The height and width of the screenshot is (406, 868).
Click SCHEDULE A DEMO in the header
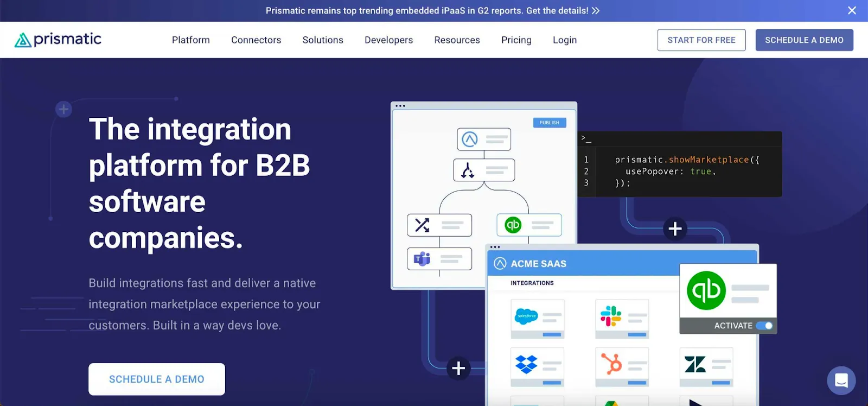pos(805,40)
